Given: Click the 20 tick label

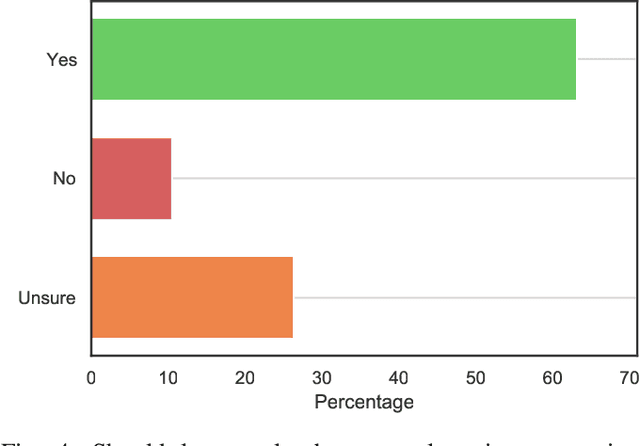Looking at the screenshot, I should pyautogui.click(x=245, y=377).
